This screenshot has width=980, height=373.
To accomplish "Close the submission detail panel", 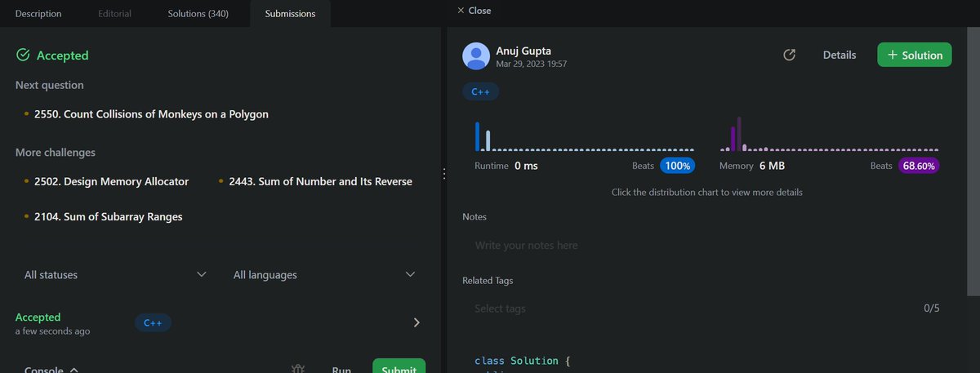I will click(x=474, y=11).
